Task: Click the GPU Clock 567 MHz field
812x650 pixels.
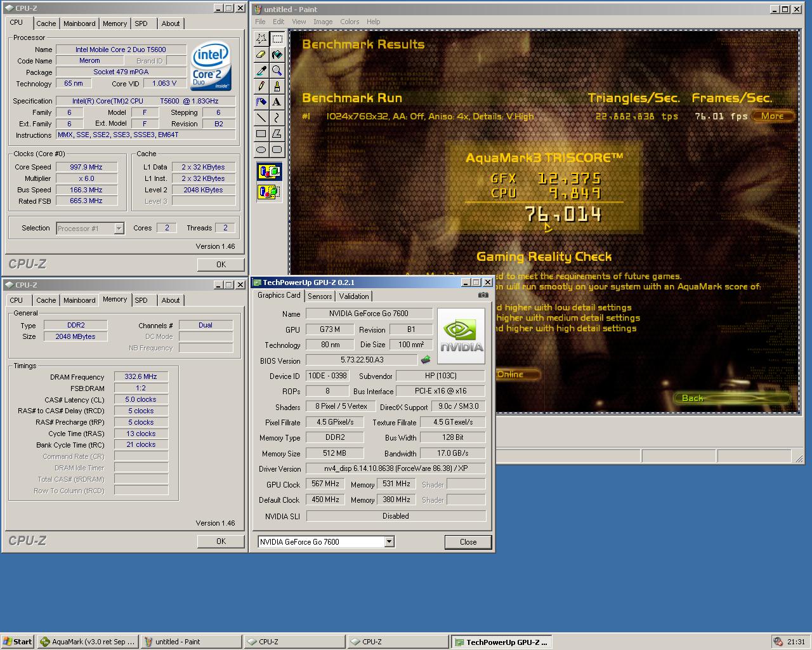Action: coord(325,484)
